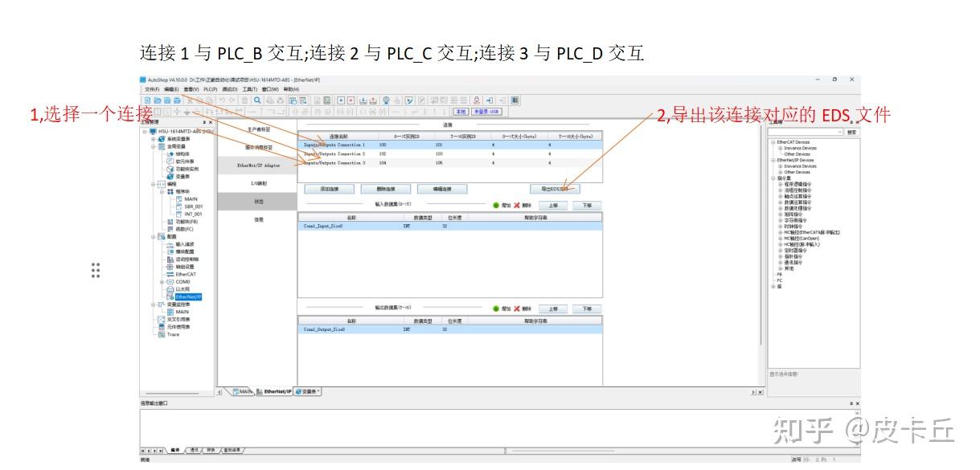Save the project via toolbar save icon
The image size is (980, 470).
coord(166,100)
